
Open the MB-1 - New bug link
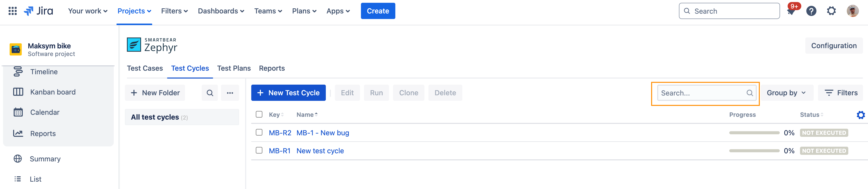pyautogui.click(x=323, y=133)
